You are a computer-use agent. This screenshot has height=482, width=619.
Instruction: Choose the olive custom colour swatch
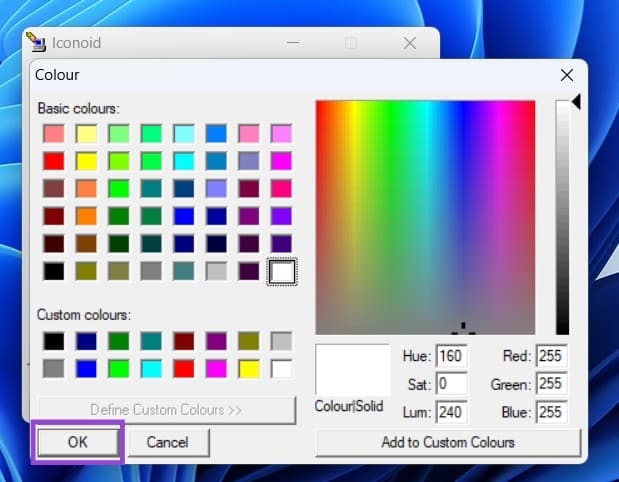tap(249, 341)
